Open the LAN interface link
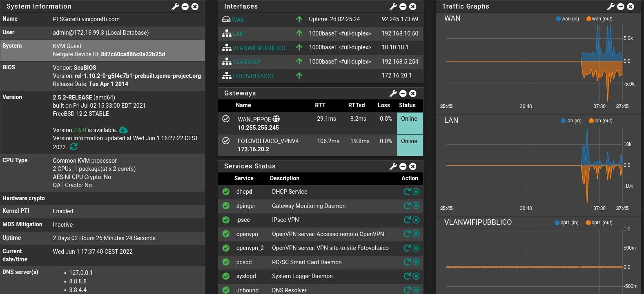Viewport: 644px width, 294px height. 238,34
